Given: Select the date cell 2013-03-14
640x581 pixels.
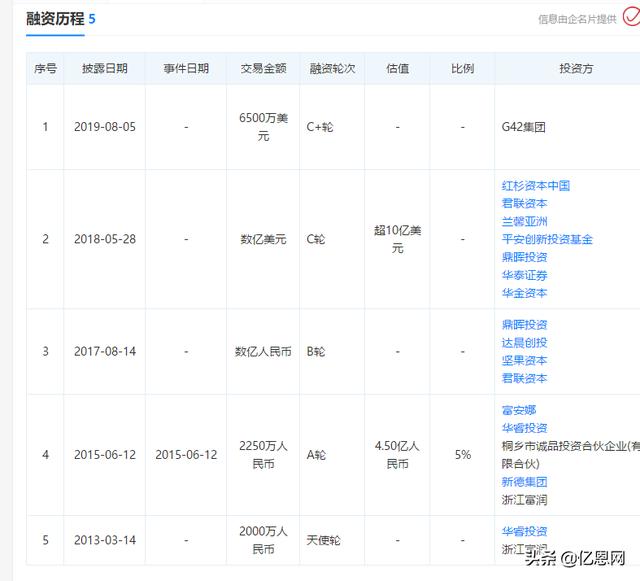Looking at the screenshot, I should [105, 540].
